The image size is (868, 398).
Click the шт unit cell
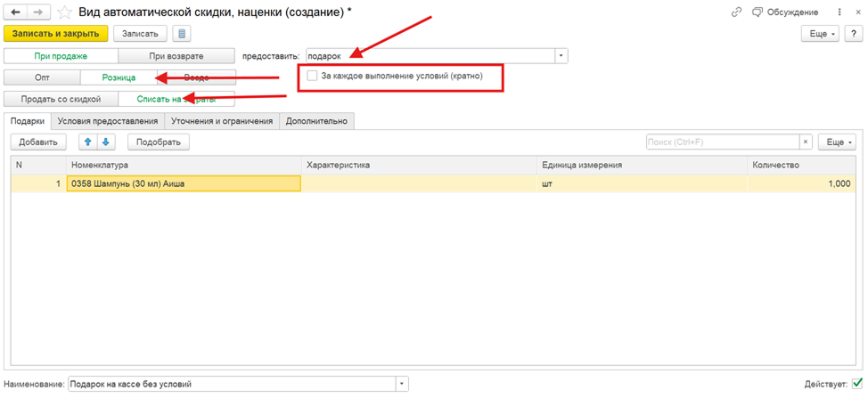pyautogui.click(x=643, y=184)
